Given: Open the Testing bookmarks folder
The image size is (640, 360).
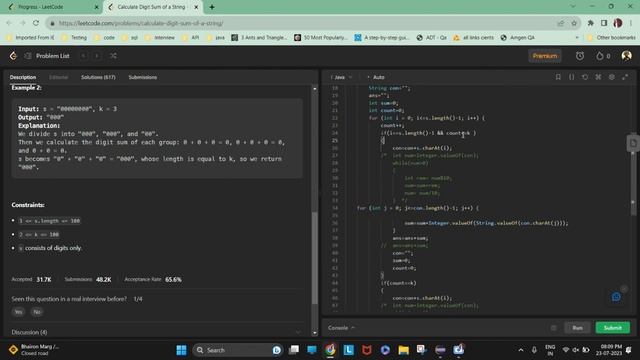Looking at the screenshot, I should (74, 38).
